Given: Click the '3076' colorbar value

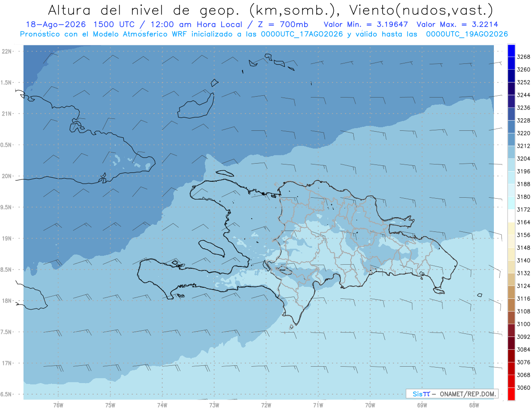Looking at the screenshot, I should click(x=524, y=362).
